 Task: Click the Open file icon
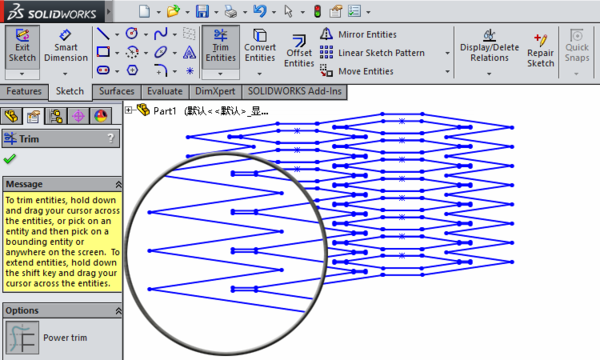(x=173, y=11)
